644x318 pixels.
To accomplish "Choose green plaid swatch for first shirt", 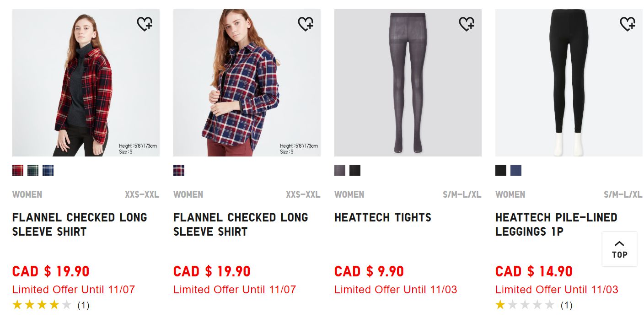I will click(33, 170).
